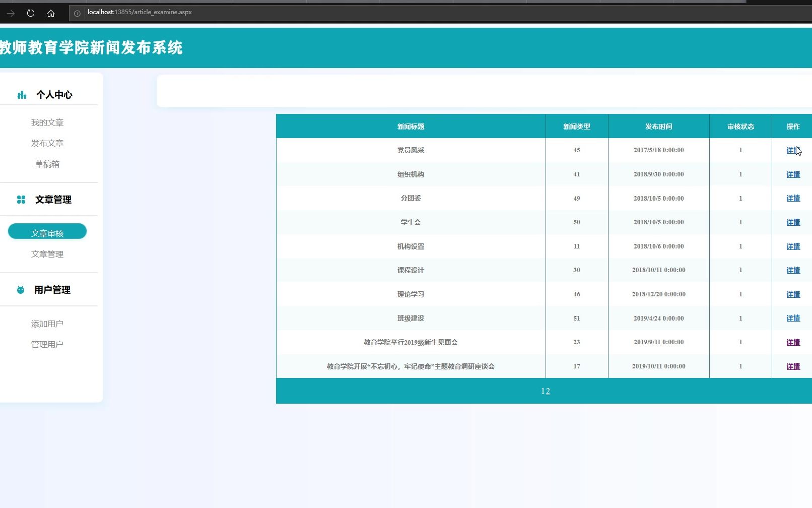Viewport: 812px width, 508px height.
Task: Open 详情 for 党员风采 row
Action: click(x=793, y=150)
